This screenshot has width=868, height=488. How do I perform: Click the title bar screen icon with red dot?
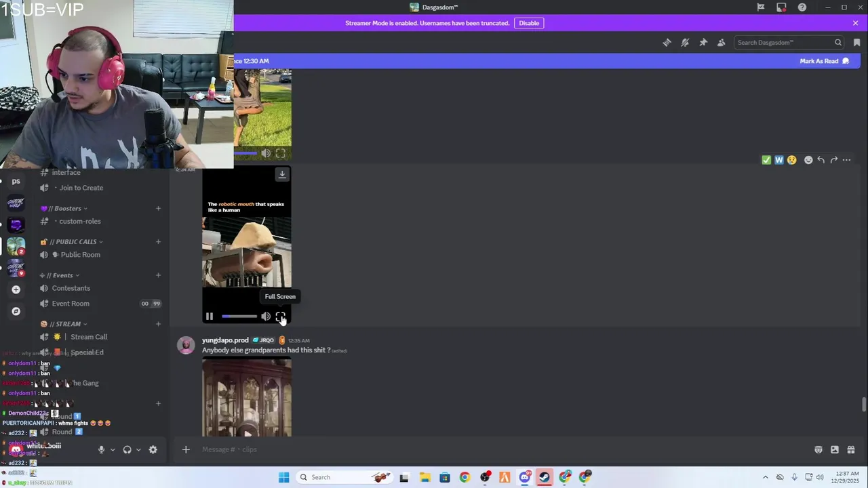(781, 7)
